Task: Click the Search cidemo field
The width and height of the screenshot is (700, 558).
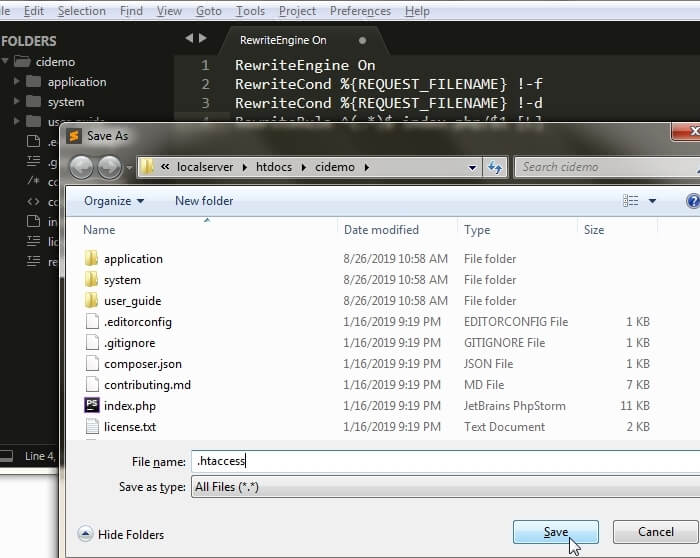Action: coord(607,167)
